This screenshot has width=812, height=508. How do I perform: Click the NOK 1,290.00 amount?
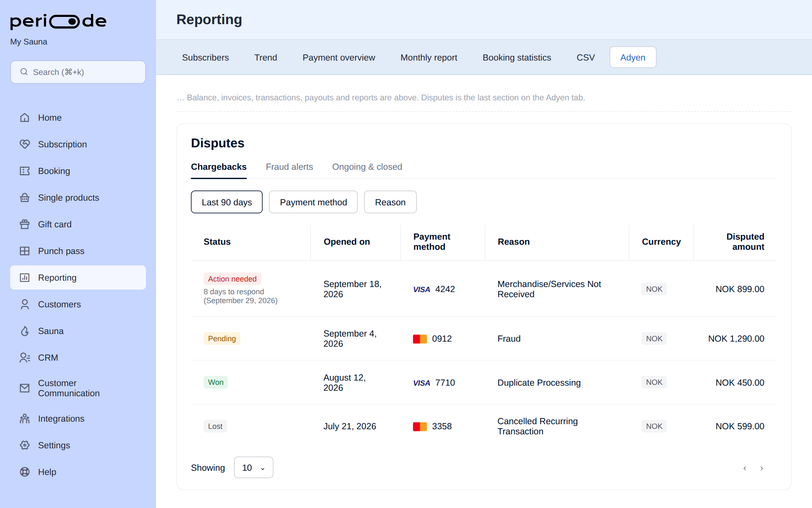coord(736,339)
